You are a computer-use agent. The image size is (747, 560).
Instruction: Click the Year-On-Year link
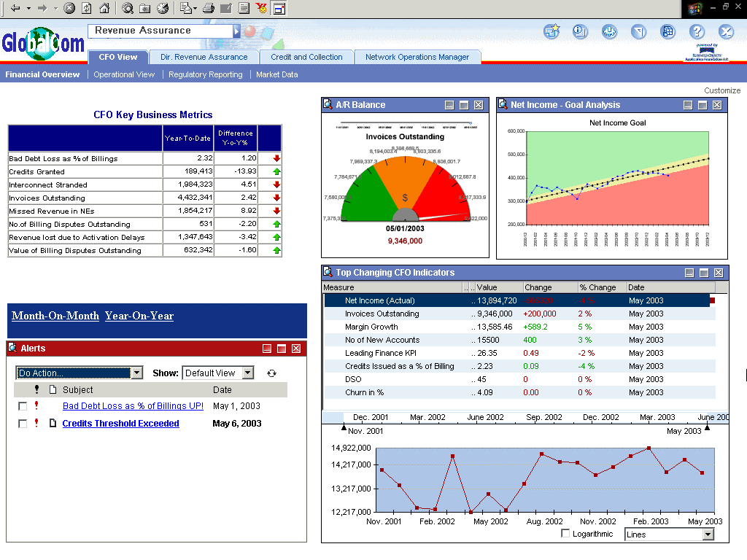(x=139, y=316)
